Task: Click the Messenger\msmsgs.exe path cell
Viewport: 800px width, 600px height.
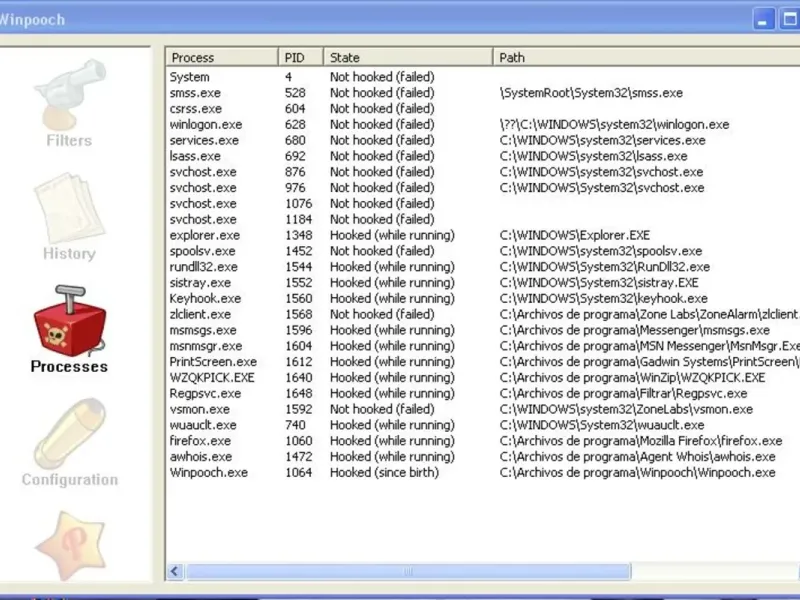Action: (635, 330)
